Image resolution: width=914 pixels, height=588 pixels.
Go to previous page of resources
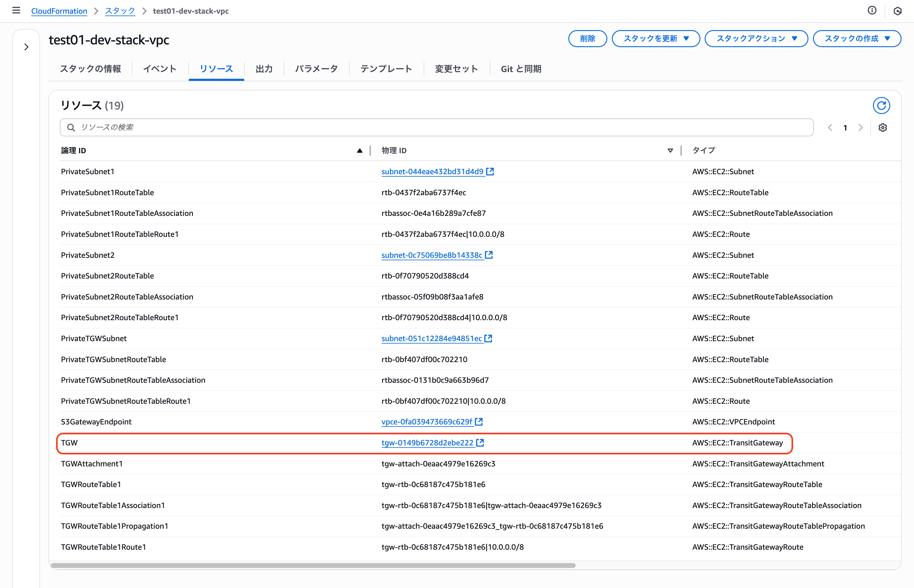[x=830, y=127]
